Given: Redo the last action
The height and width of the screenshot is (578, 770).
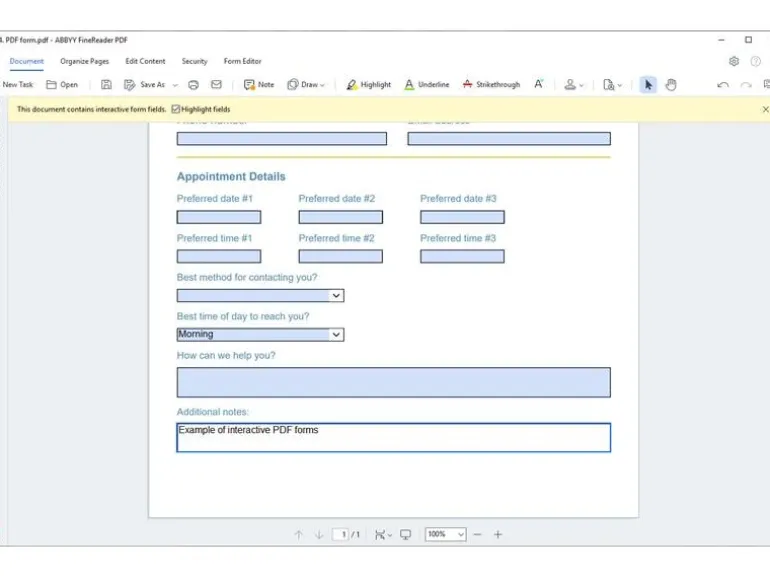Looking at the screenshot, I should click(746, 85).
